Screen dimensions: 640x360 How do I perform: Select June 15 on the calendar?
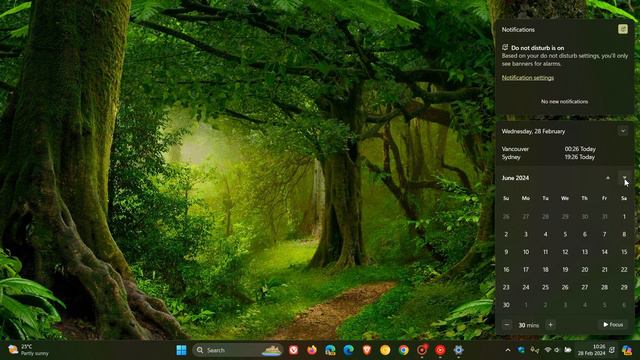[624, 252]
